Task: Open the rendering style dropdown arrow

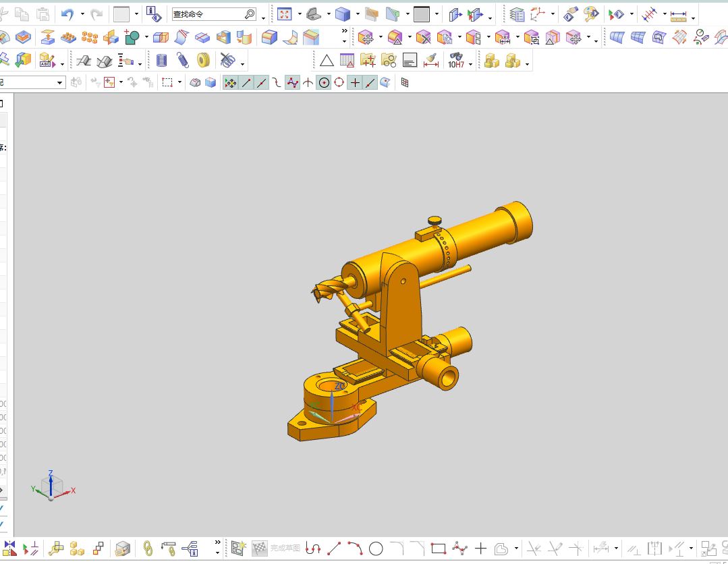Action: 358,14
